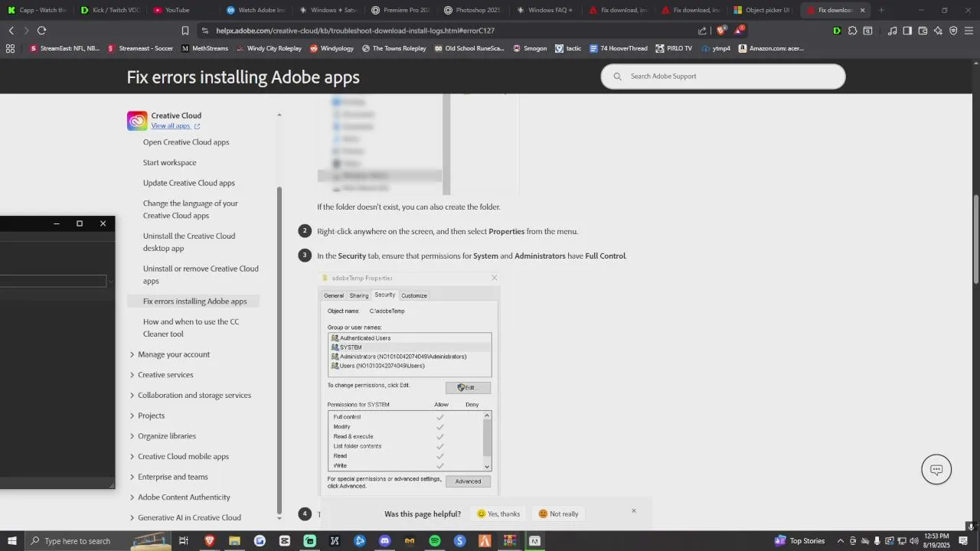Screen dimensions: 980x551
Task: Open the music note playlist icon
Action: pos(892,31)
